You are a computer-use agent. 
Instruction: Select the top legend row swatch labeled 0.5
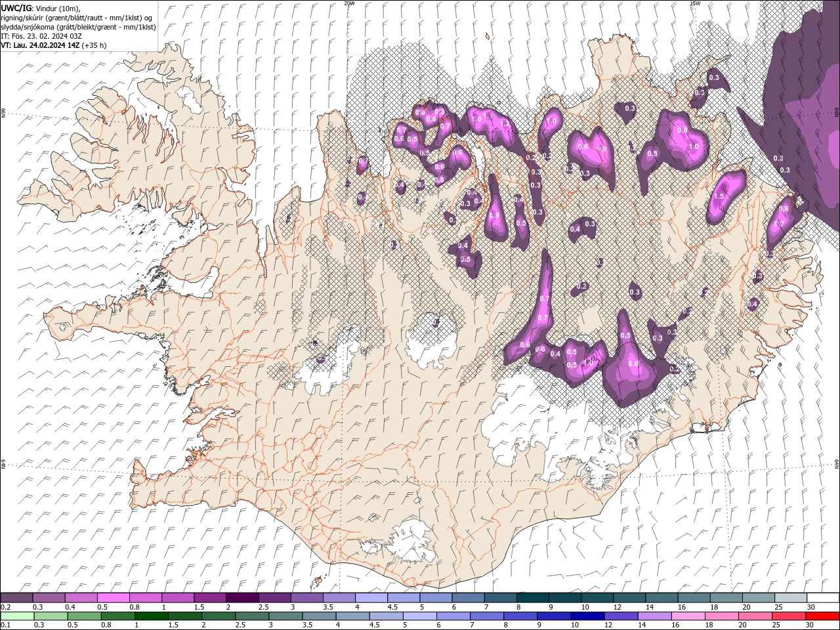(113, 598)
